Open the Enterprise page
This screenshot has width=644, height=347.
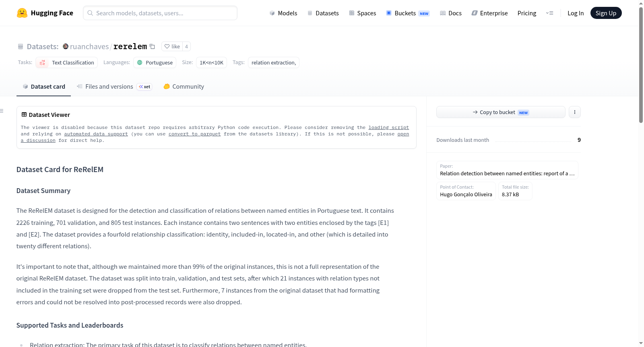(489, 13)
